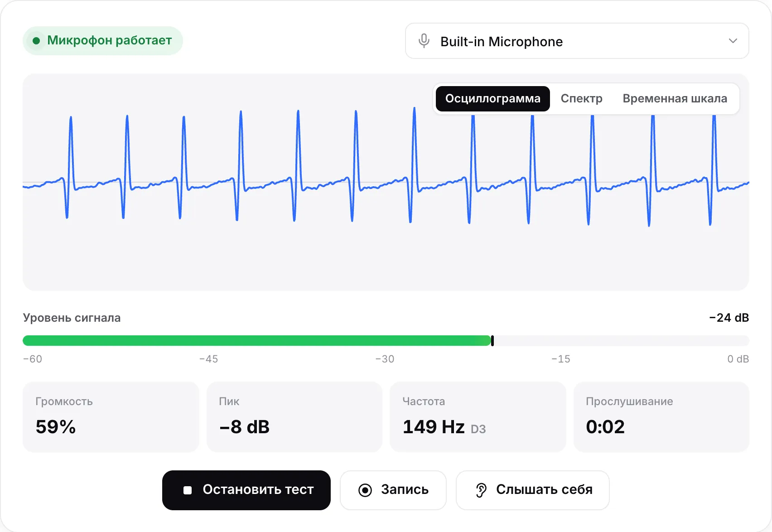Start recording with the Запись button
This screenshot has height=532, width=772.
(393, 490)
